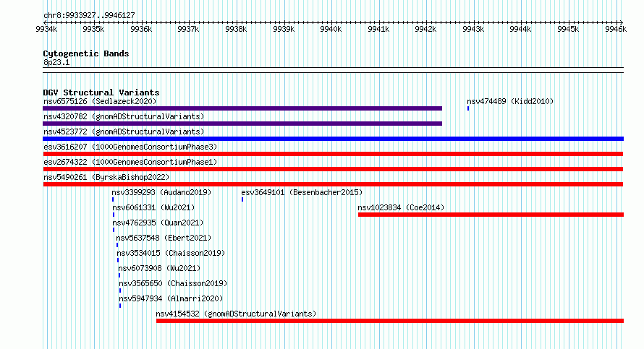Click nsv5490261 (ByrskaBishop2022) label
Viewport: 644px width, 349px height.
pos(106,177)
